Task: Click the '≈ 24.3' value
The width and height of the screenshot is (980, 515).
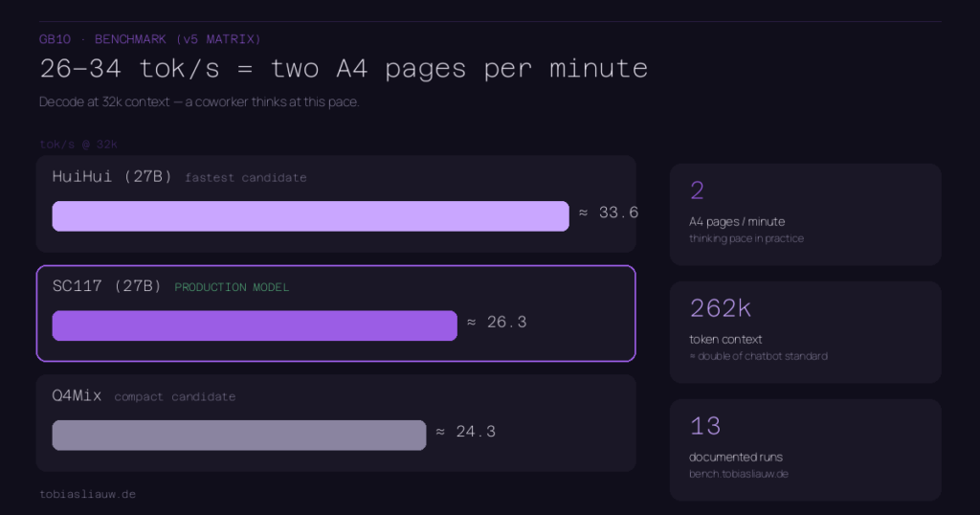Action: [x=466, y=432]
